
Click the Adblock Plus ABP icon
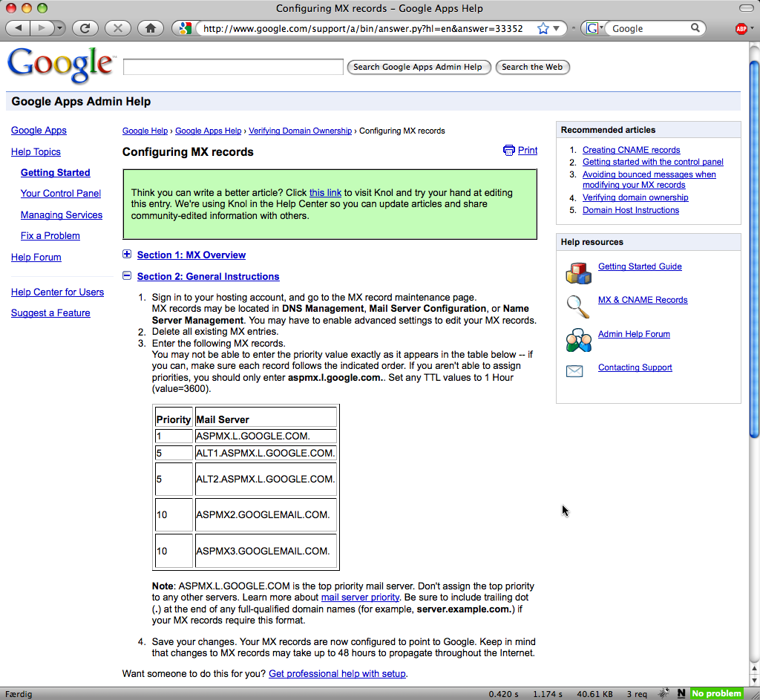(x=741, y=29)
